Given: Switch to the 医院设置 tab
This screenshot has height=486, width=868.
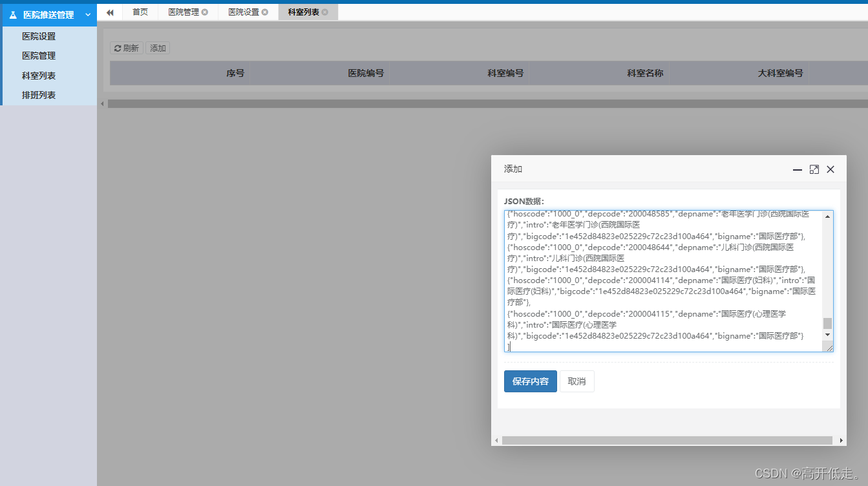Looking at the screenshot, I should [244, 12].
